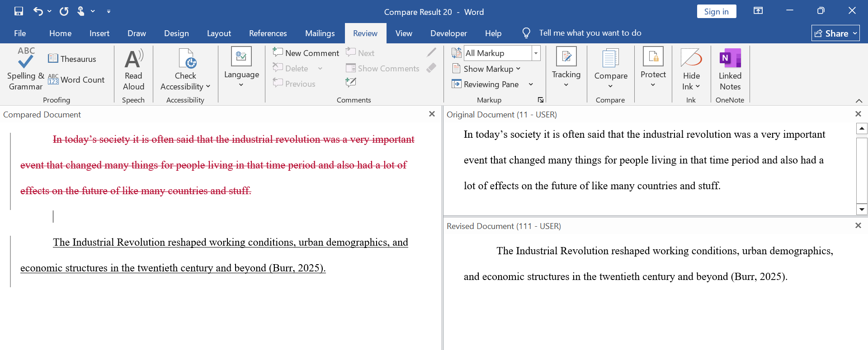Screen dimensions: 868x350
Task: Switch to the Design tab
Action: pyautogui.click(x=176, y=33)
